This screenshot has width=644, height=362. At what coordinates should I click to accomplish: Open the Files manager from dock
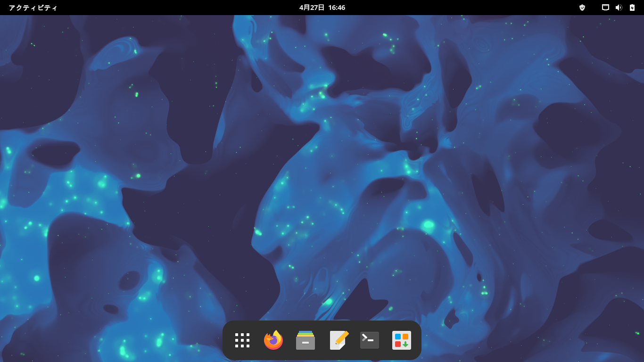tap(305, 340)
